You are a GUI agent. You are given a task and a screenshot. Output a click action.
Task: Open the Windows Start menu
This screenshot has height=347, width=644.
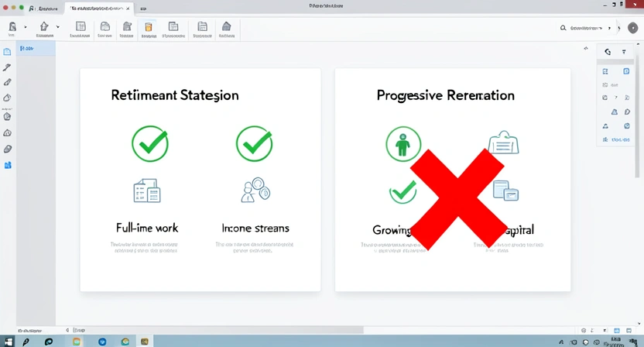point(8,341)
